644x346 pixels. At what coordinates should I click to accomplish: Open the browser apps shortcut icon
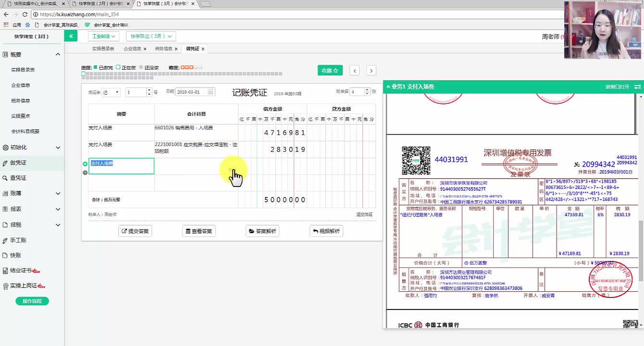[6, 25]
